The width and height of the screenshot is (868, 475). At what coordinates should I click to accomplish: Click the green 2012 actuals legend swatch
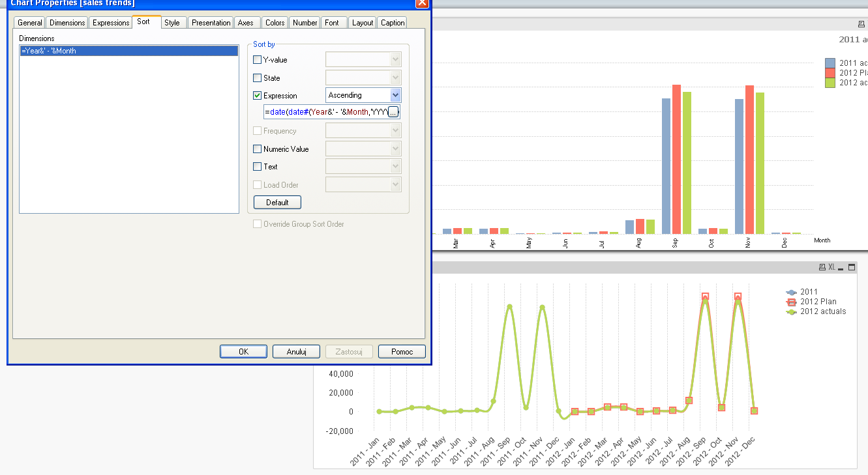[830, 83]
